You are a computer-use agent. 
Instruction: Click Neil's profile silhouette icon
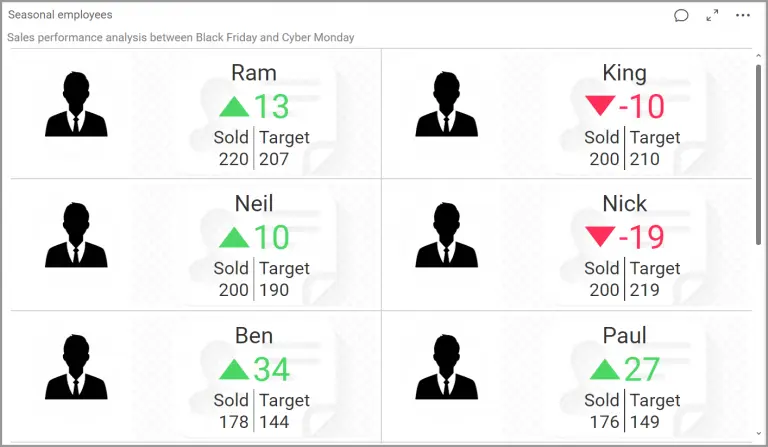(76, 236)
